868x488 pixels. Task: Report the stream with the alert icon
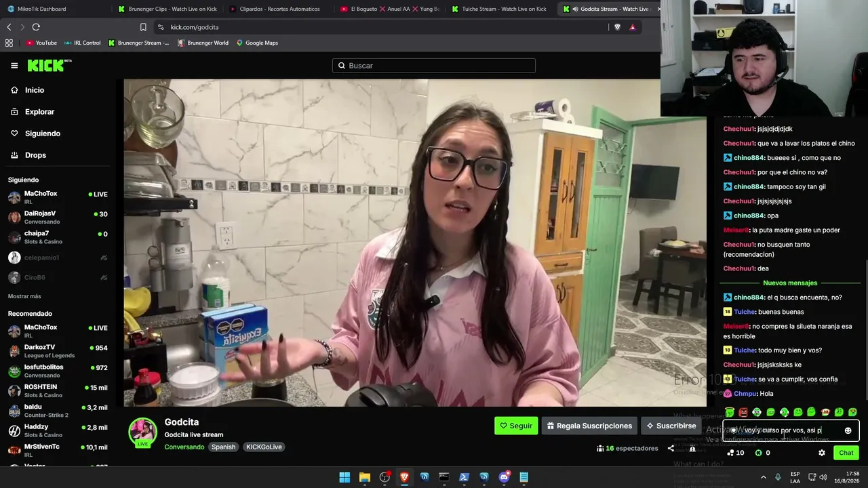(692, 448)
